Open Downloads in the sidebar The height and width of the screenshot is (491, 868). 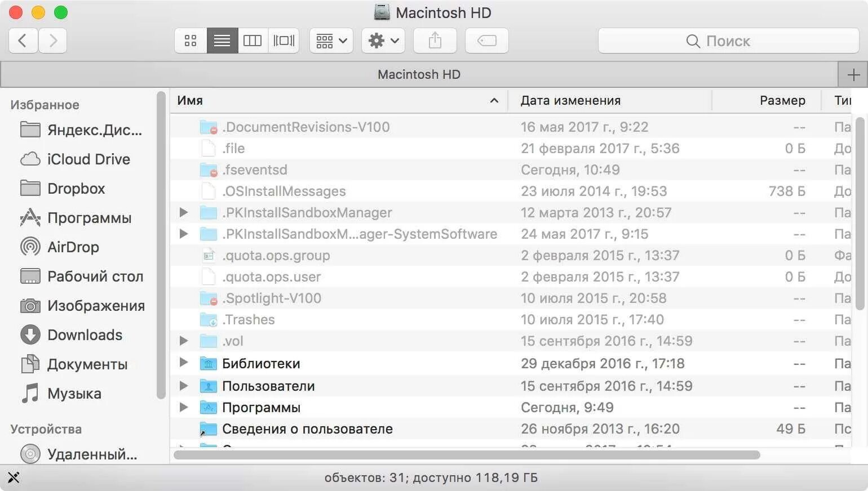pyautogui.click(x=71, y=335)
